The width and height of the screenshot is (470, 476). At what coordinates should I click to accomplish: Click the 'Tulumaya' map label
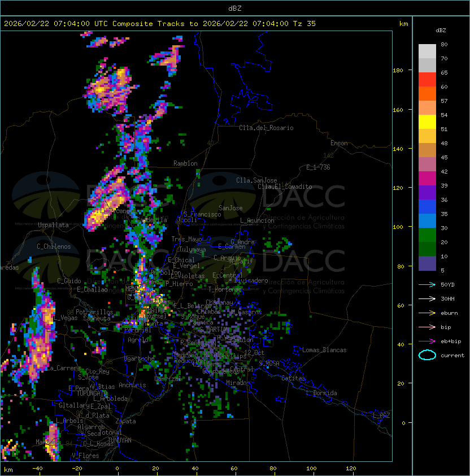click(193, 249)
